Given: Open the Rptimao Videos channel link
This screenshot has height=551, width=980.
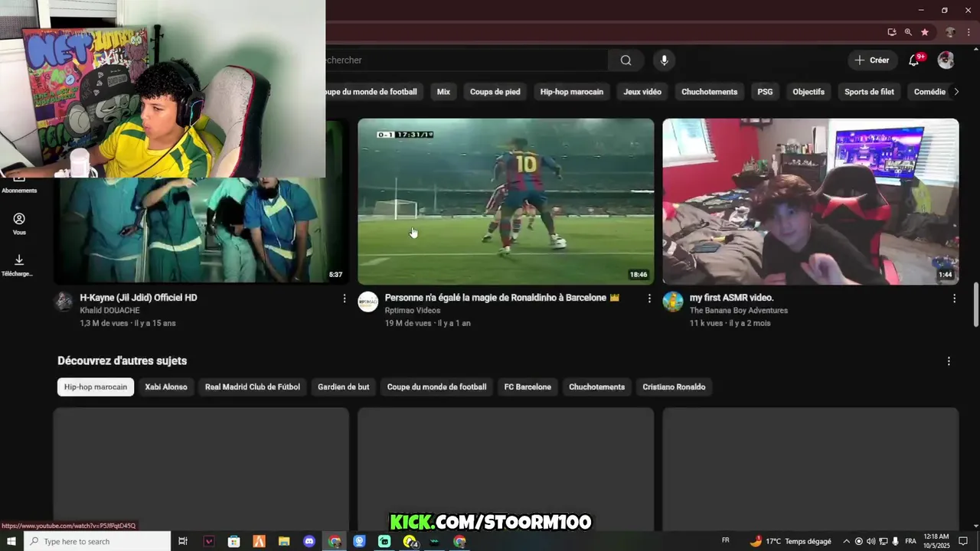Looking at the screenshot, I should 413,311.
